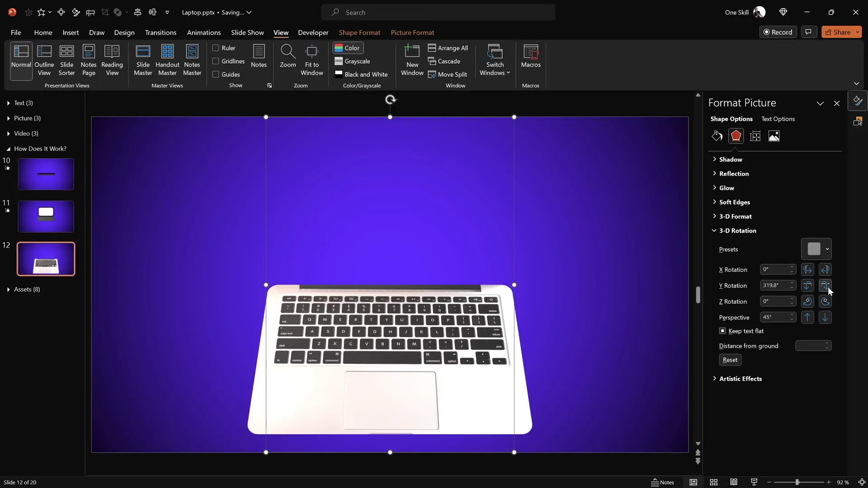Select Fill & Line tab icon
This screenshot has height=488, width=868.
coord(717,136)
